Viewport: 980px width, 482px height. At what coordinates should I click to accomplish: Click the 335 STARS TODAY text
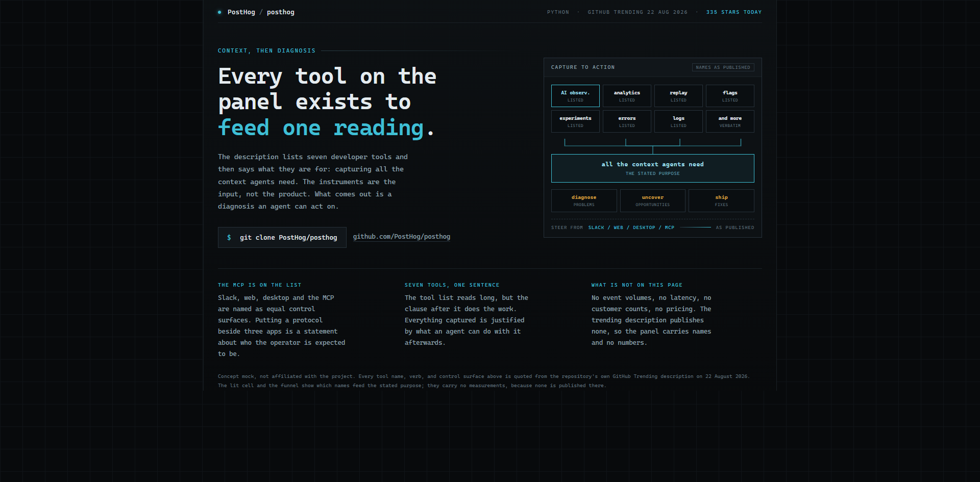734,12
